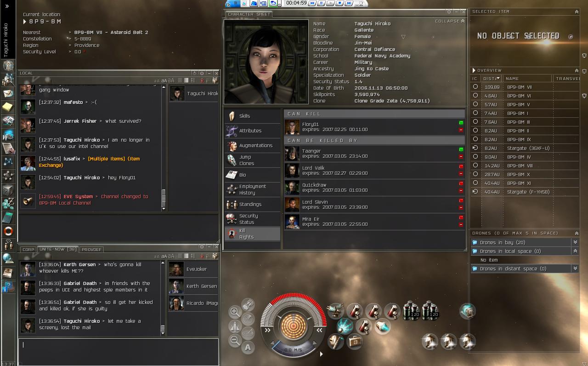Toggle pin on the Character Sheet window
Screen dimensions: 588x366
click(449, 11)
